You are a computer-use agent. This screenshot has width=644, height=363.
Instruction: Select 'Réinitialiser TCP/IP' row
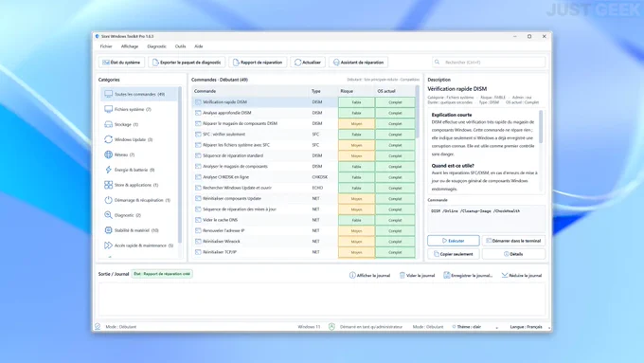point(303,252)
